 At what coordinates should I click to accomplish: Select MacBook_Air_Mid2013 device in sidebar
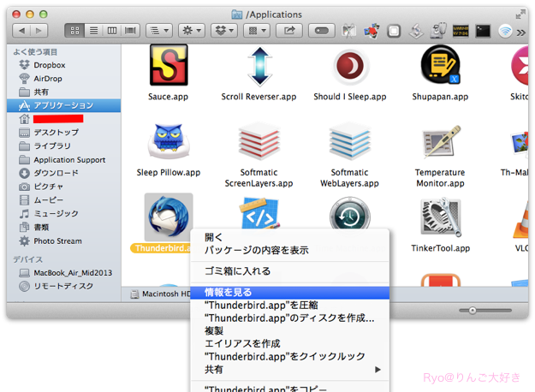point(63,272)
